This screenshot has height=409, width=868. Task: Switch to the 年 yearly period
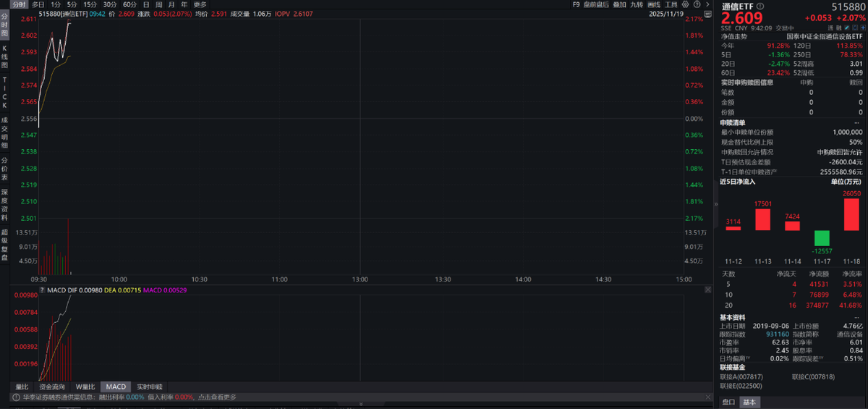coord(184,4)
